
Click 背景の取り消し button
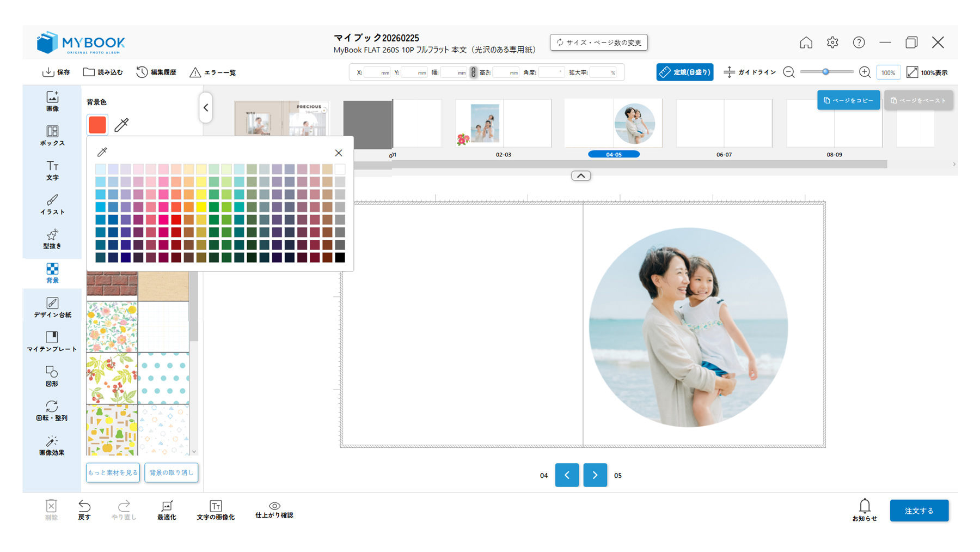(x=171, y=472)
